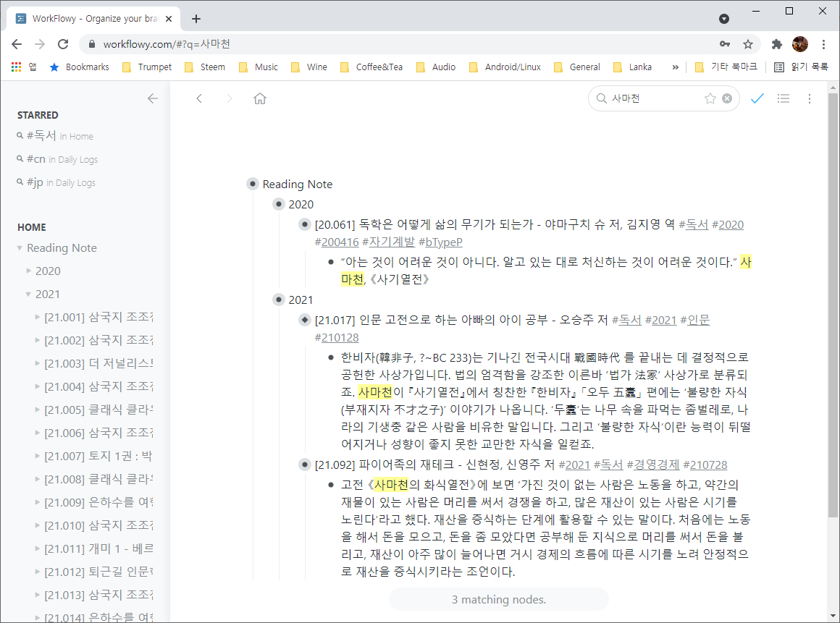Open the Audio bookmark folder
This screenshot has height=623, width=840.
point(436,67)
